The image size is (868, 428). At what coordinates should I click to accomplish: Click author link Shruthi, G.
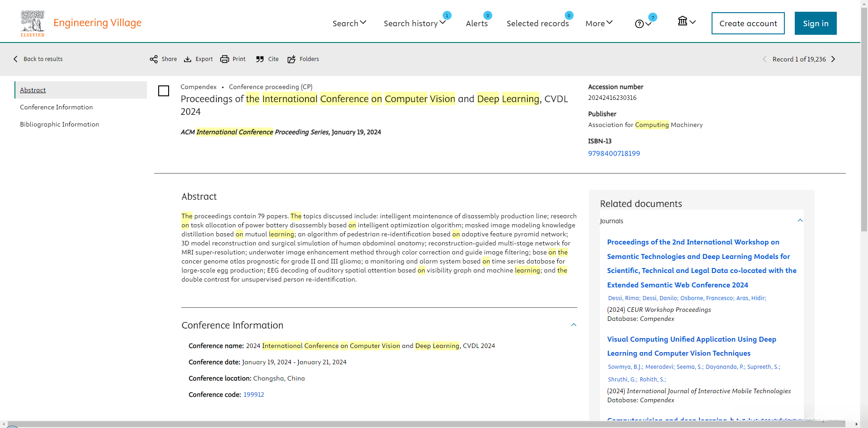coord(622,380)
